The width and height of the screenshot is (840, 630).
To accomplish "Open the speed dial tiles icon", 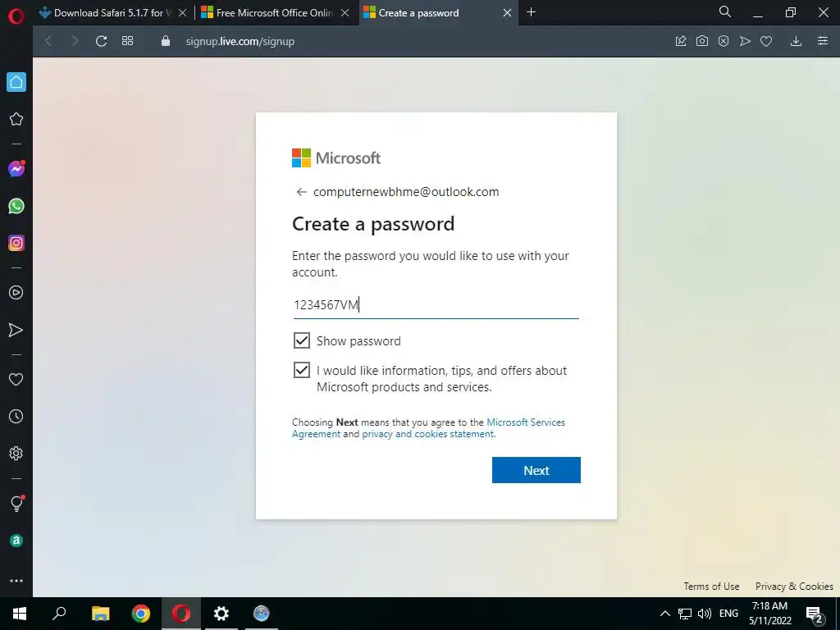I will tap(127, 41).
